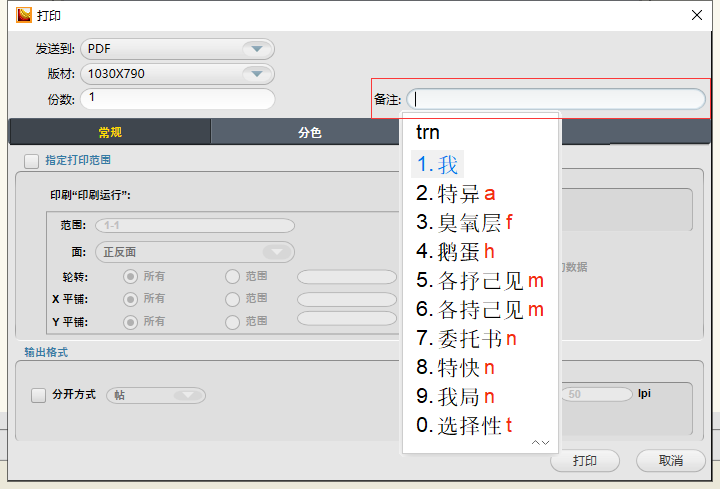Enable 指定打印范围 checkbox
The height and width of the screenshot is (489, 720).
(x=31, y=160)
